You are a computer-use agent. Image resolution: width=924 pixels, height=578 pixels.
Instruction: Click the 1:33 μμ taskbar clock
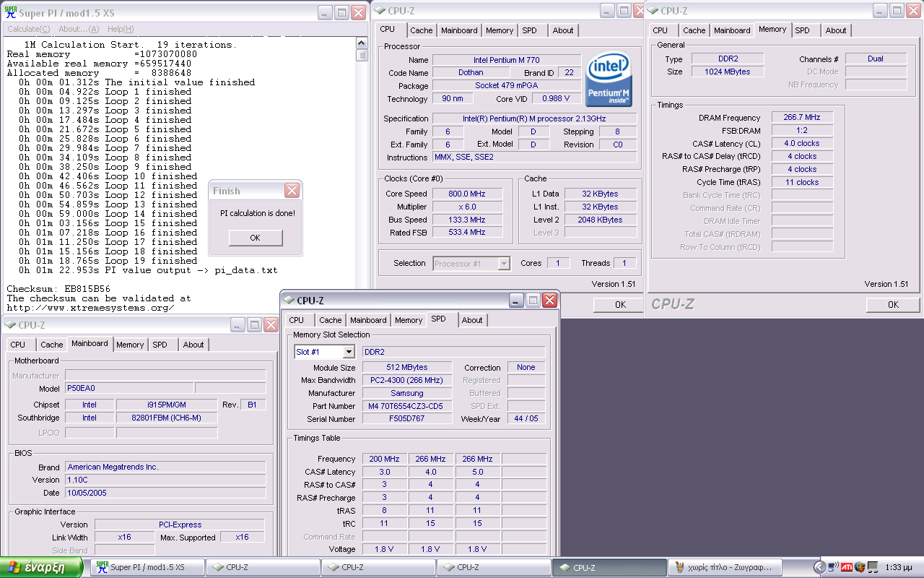pos(898,567)
